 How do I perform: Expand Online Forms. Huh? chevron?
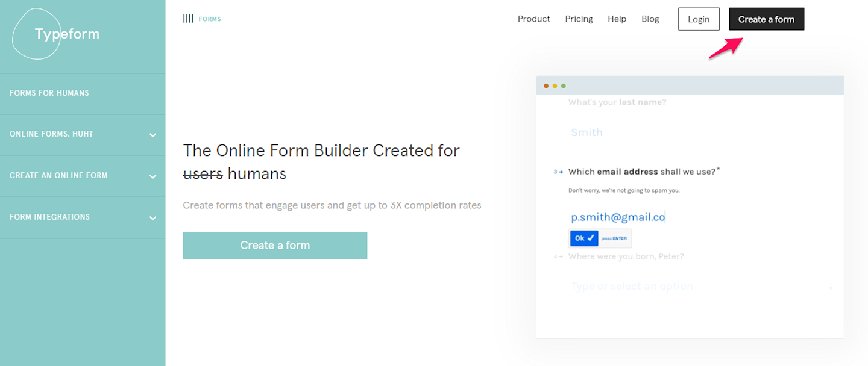coord(153,135)
